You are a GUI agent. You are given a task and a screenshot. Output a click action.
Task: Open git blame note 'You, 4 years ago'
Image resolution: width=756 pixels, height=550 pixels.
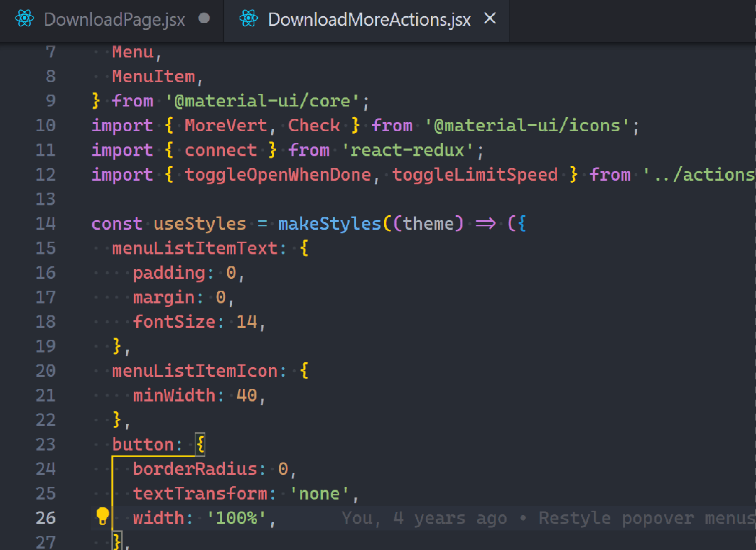coord(424,518)
